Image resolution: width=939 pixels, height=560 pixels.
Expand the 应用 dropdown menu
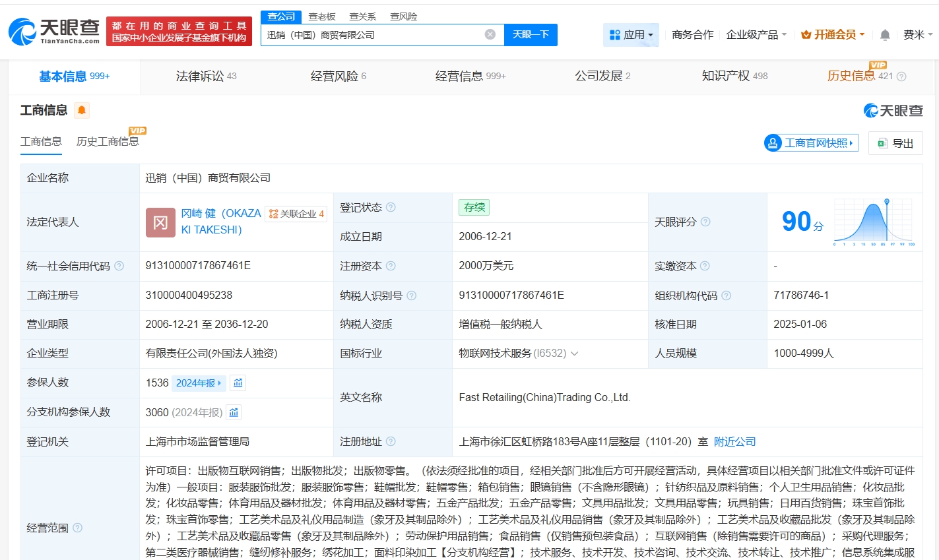click(x=631, y=35)
